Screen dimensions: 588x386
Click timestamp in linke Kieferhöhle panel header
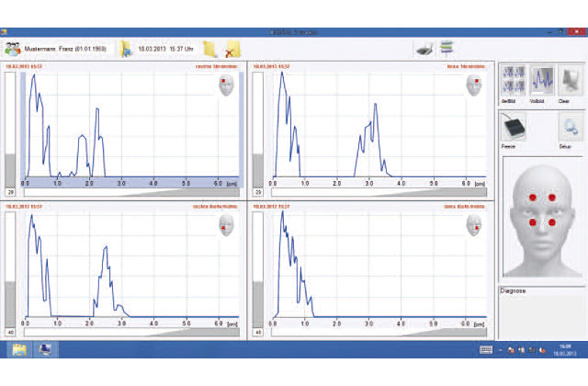[x=271, y=207]
